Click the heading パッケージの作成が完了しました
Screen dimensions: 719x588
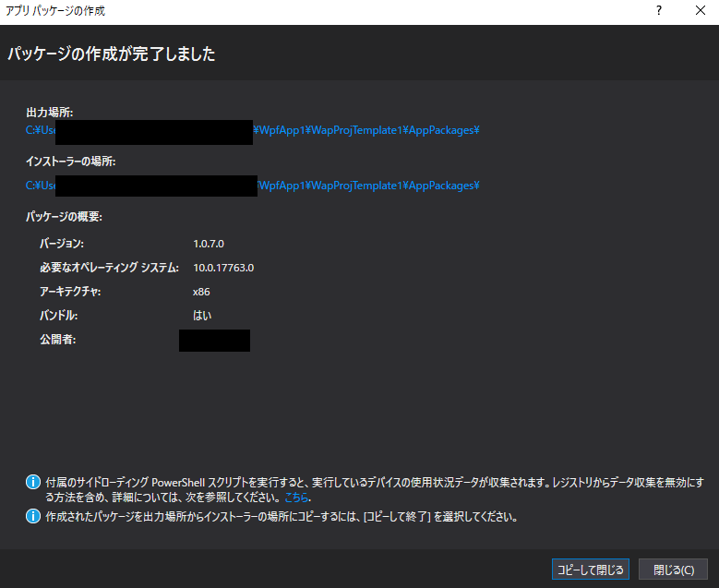coord(112,54)
